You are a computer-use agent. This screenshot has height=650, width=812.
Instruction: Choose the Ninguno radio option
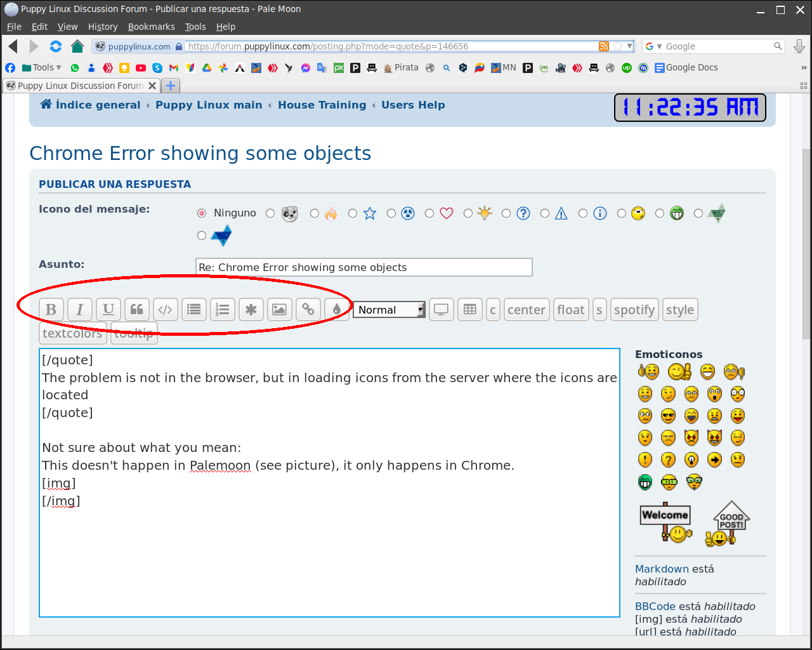(202, 214)
